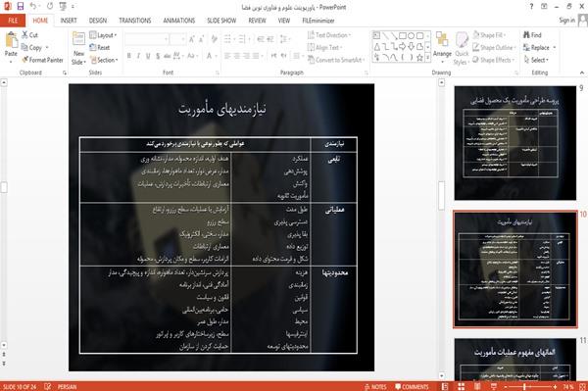Toggle the Notes pane in status bar
The height and width of the screenshot is (391, 588).
[375, 387]
